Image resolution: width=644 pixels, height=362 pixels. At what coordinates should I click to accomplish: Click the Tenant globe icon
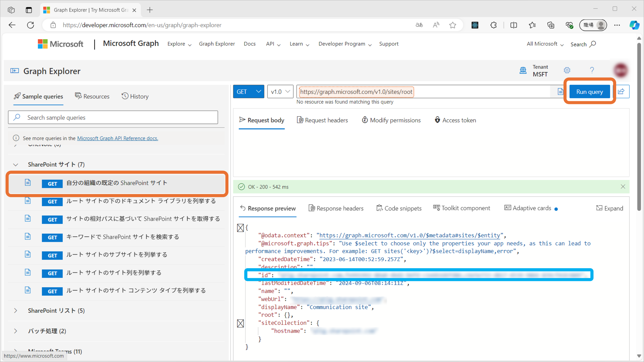coord(523,70)
